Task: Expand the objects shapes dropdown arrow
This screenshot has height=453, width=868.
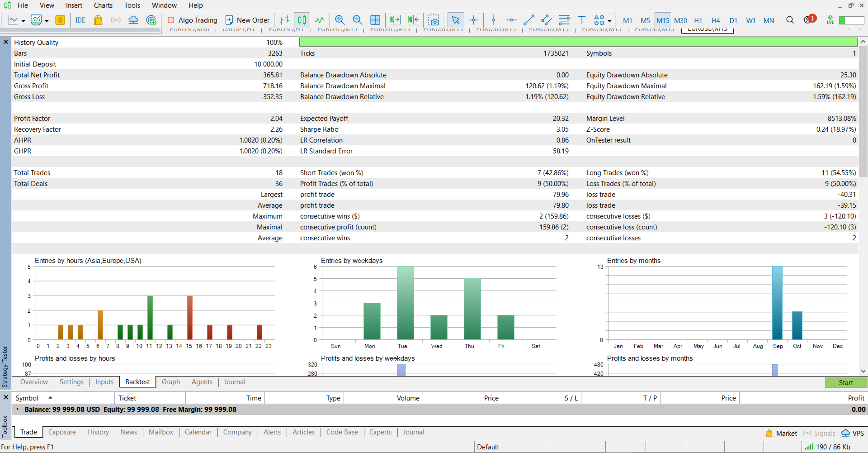Action: coord(610,21)
